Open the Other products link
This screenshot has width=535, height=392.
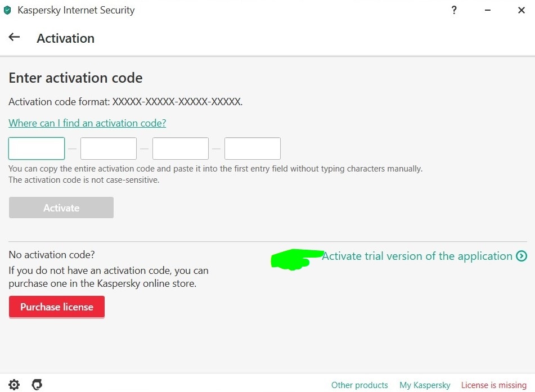coord(359,385)
